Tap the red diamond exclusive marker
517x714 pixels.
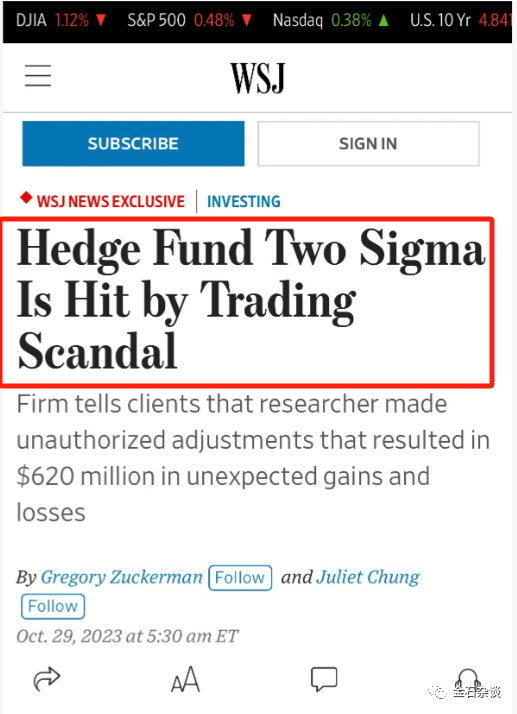point(26,198)
